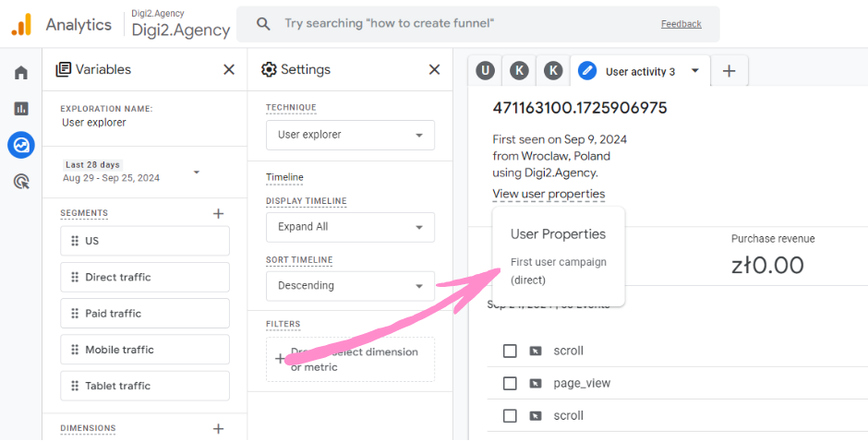Click the Purchase revenue zł0.00 value
The width and height of the screenshot is (868, 441).
767,266
